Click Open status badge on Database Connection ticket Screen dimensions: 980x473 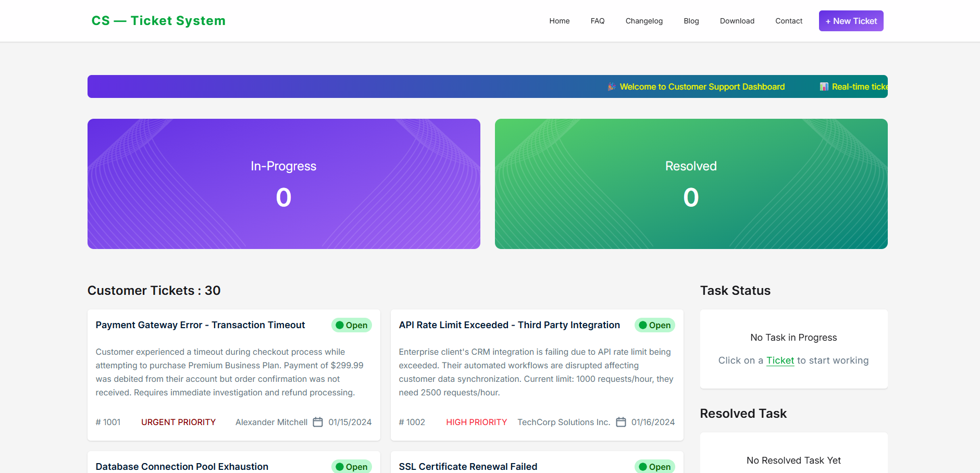[x=351, y=466]
